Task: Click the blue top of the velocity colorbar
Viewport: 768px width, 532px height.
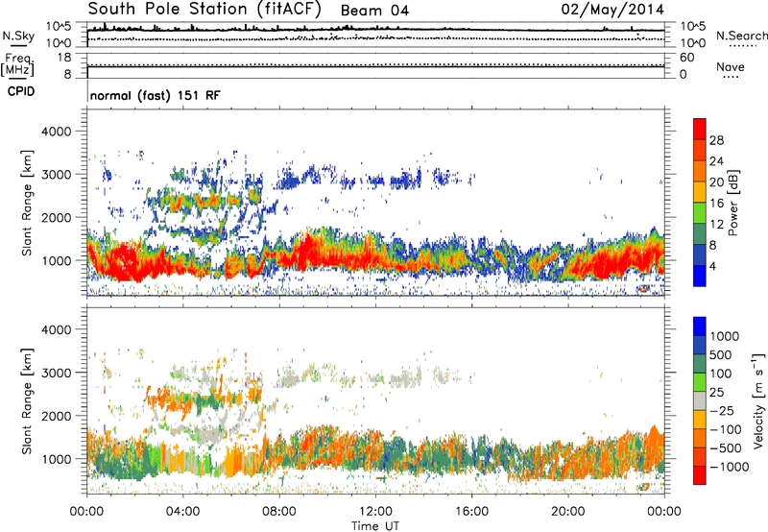Action: pos(700,326)
